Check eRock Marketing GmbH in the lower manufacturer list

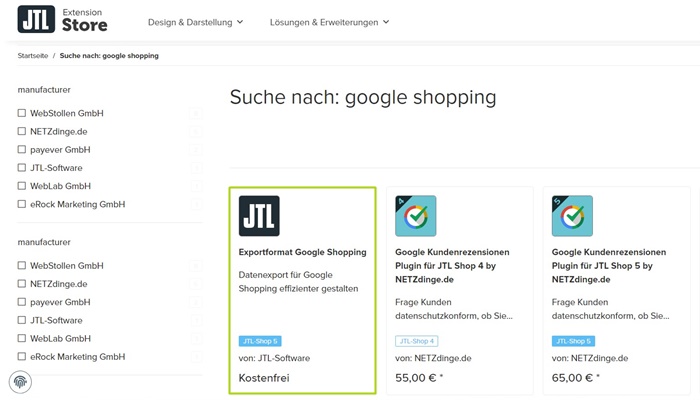pyautogui.click(x=21, y=356)
